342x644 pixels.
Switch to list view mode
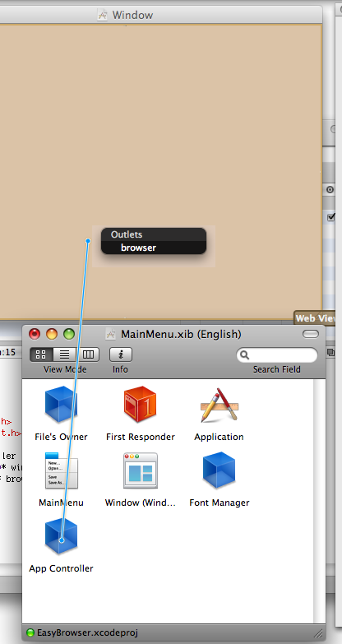(64, 354)
